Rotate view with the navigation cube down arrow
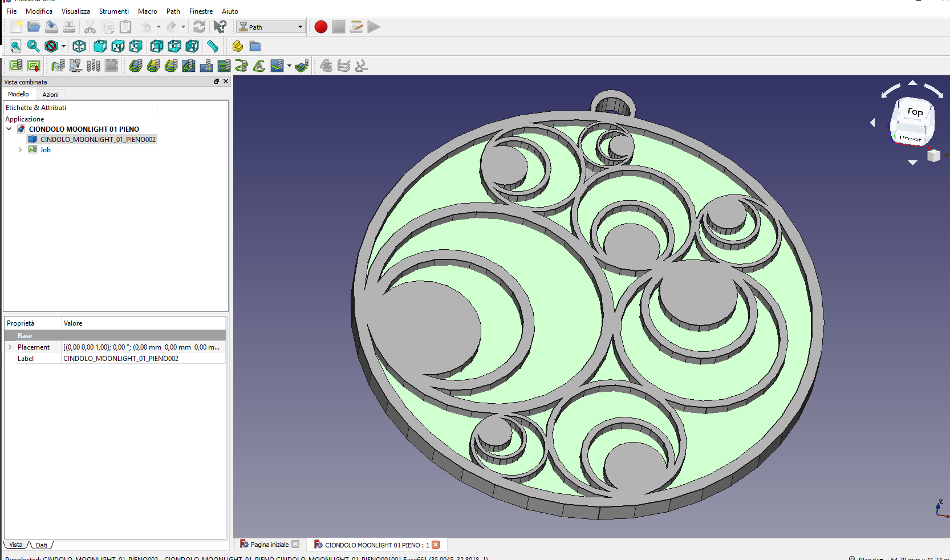 (x=912, y=163)
